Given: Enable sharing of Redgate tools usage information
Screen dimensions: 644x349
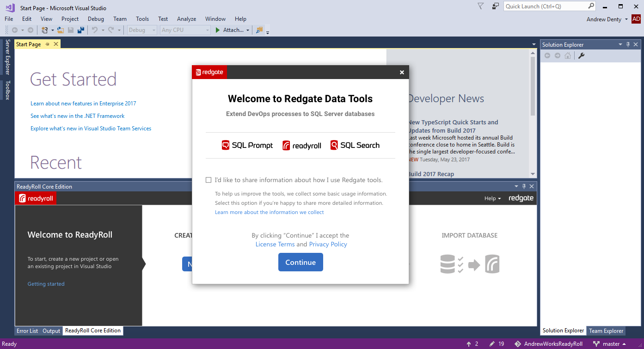Looking at the screenshot, I should [209, 180].
